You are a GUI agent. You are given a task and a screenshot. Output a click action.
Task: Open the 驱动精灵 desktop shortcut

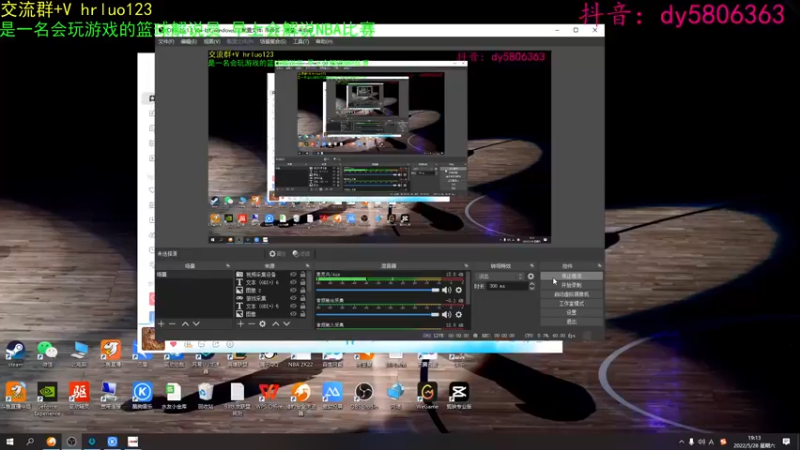[x=79, y=396]
